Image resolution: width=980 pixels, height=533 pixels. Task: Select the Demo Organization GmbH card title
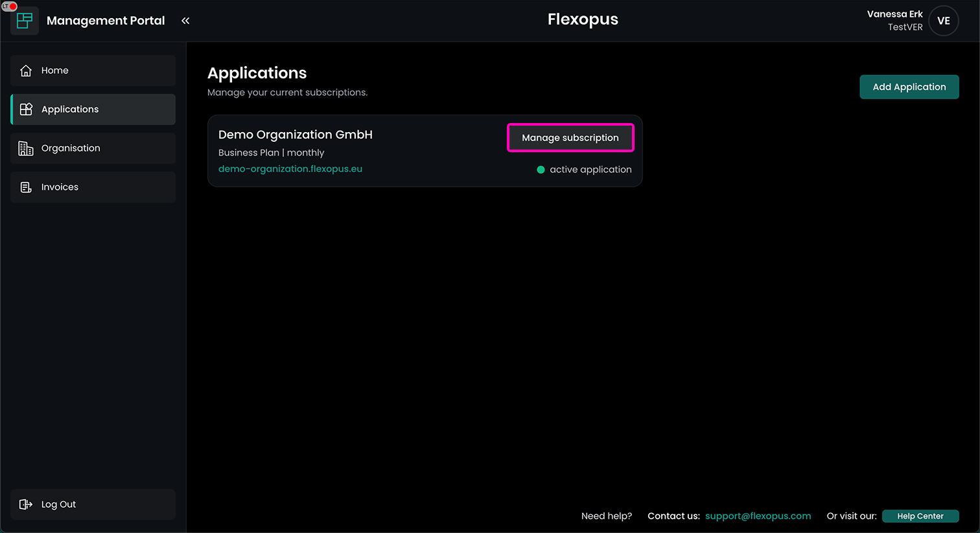[296, 135]
